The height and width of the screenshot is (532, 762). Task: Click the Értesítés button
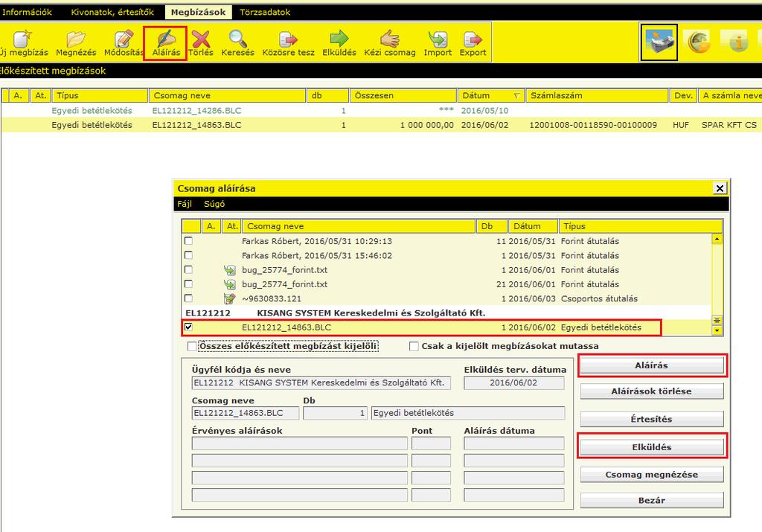pos(652,420)
